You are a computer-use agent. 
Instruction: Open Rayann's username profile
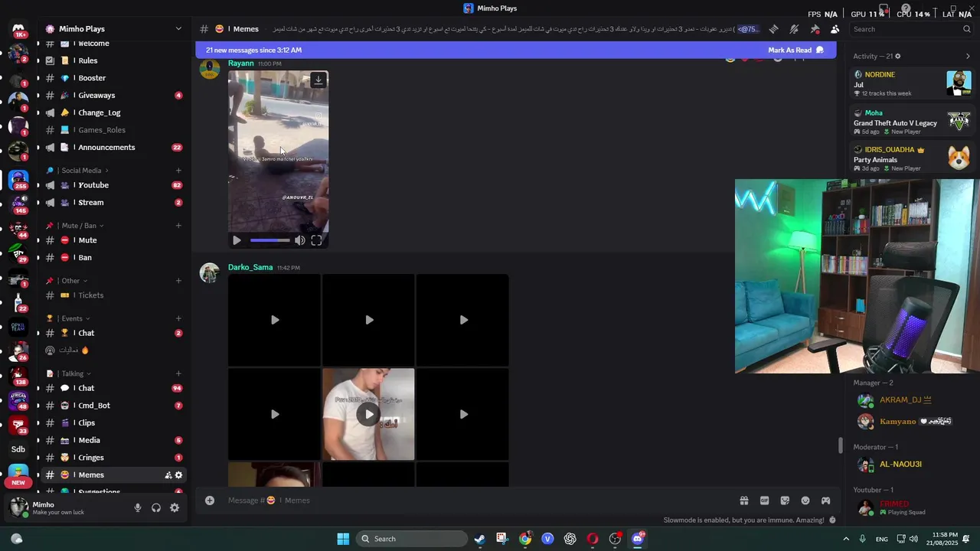tap(240, 64)
